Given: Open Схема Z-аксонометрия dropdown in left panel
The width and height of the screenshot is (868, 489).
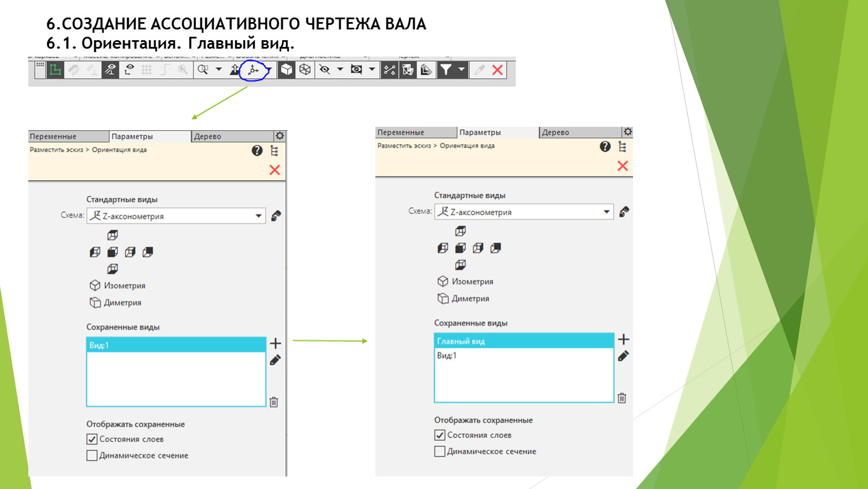Looking at the screenshot, I should pos(258,216).
